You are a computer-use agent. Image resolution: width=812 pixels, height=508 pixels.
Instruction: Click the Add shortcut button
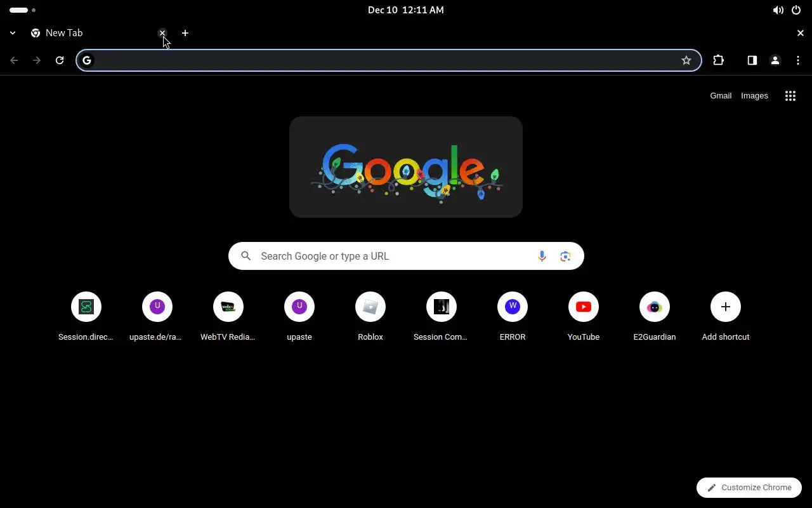[x=726, y=317]
